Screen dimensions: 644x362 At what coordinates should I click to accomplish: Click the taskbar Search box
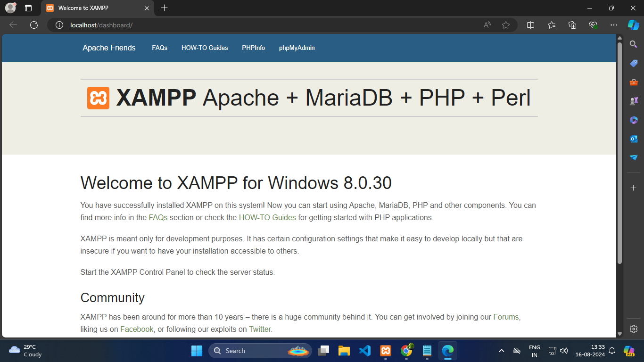coord(260,351)
